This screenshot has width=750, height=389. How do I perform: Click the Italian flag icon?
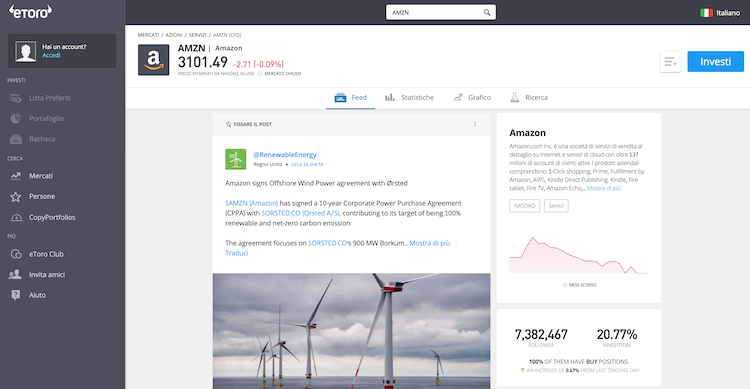(x=706, y=13)
